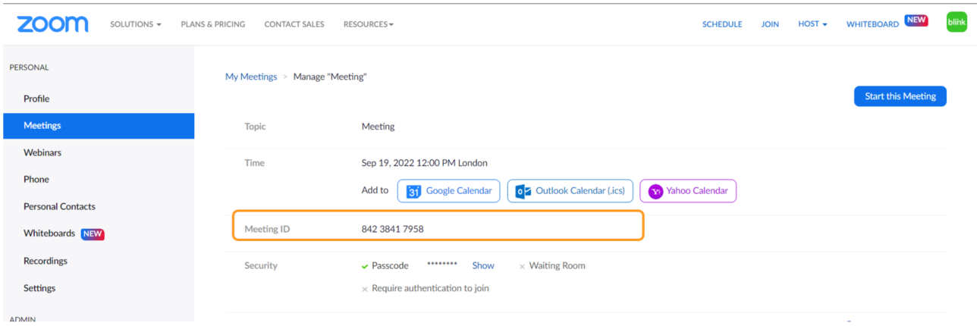Click the NEW badge beside Whiteboards
The height and width of the screenshot is (326, 980).
(x=93, y=234)
